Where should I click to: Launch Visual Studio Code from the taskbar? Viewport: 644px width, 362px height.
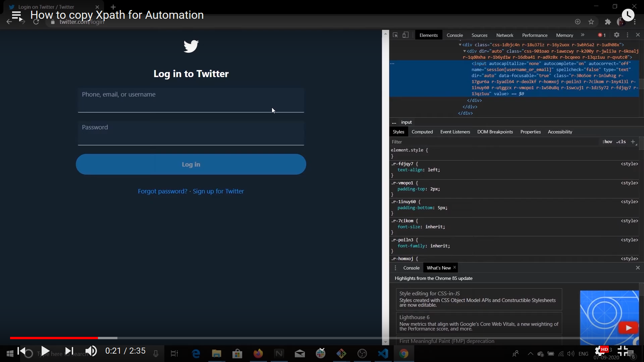383,353
